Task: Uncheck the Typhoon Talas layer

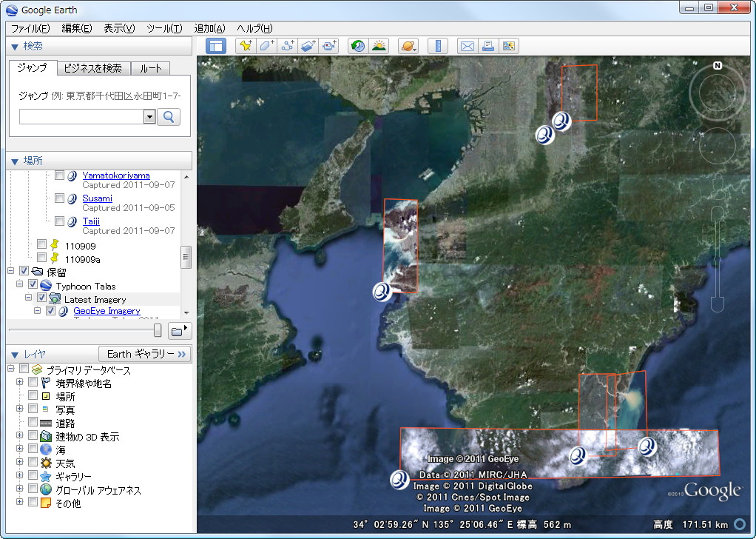Action: 33,285
